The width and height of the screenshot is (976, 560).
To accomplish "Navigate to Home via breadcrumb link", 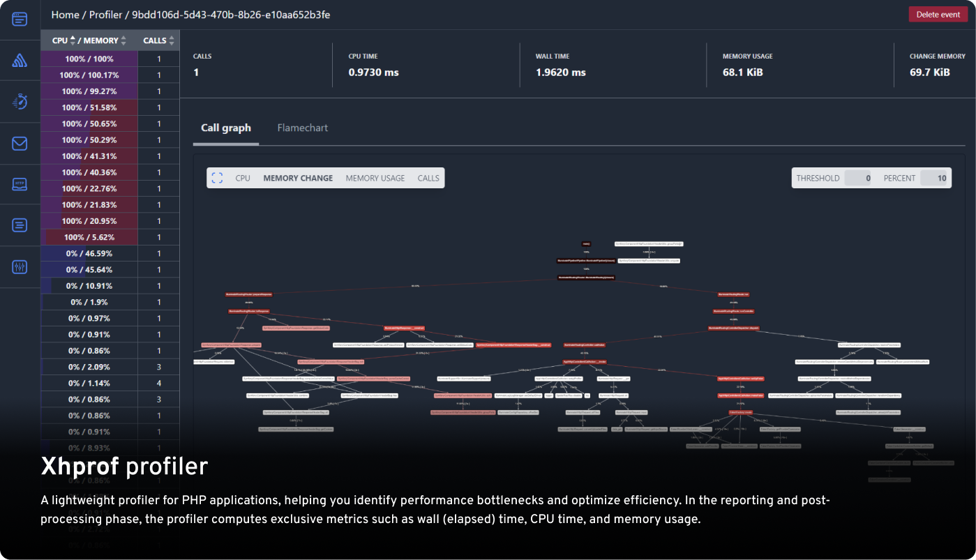I will pyautogui.click(x=65, y=14).
